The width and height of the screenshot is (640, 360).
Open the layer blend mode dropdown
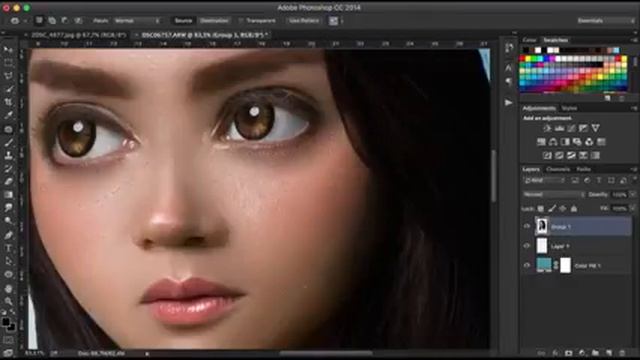(x=553, y=195)
